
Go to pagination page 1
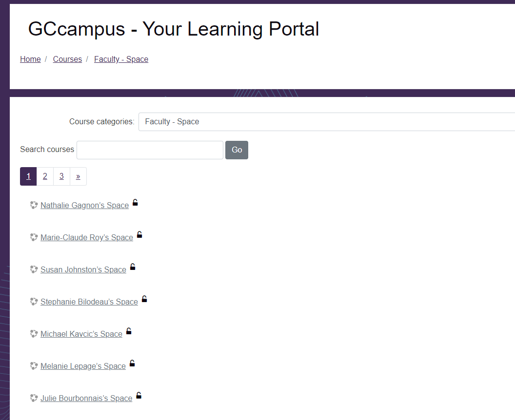tap(28, 176)
